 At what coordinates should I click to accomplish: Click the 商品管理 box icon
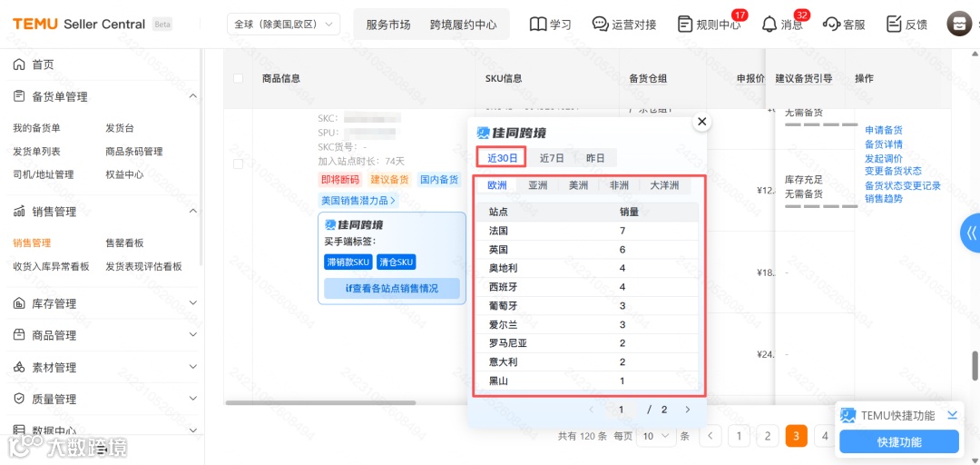coord(19,335)
